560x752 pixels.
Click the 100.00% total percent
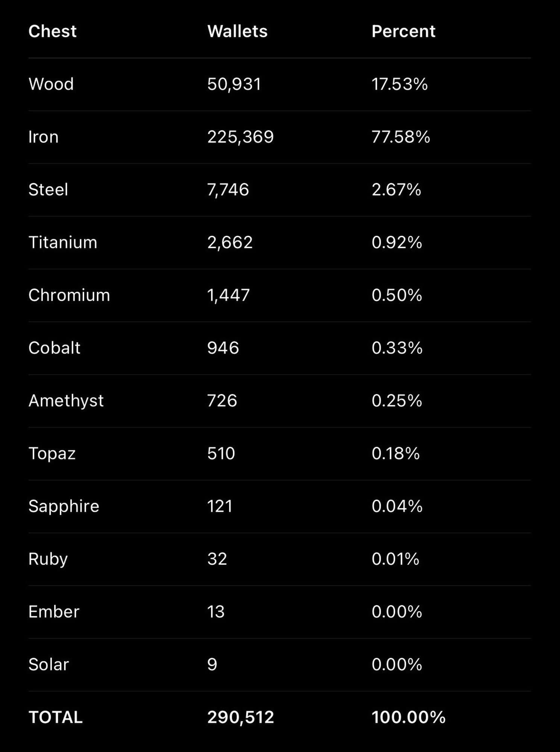tap(408, 717)
